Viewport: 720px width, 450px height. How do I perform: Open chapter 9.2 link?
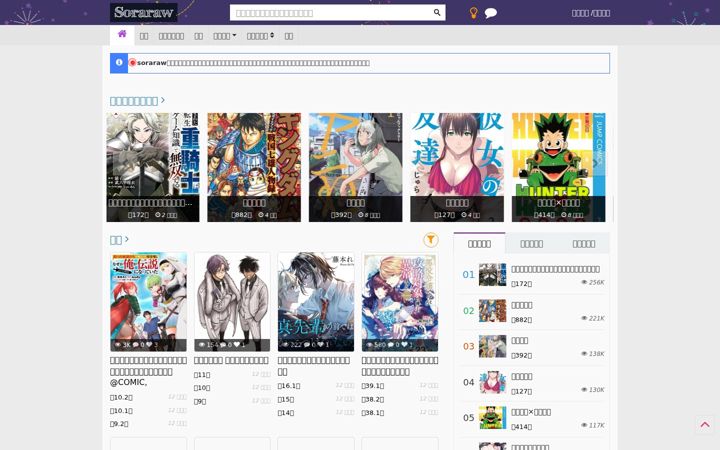[119, 424]
